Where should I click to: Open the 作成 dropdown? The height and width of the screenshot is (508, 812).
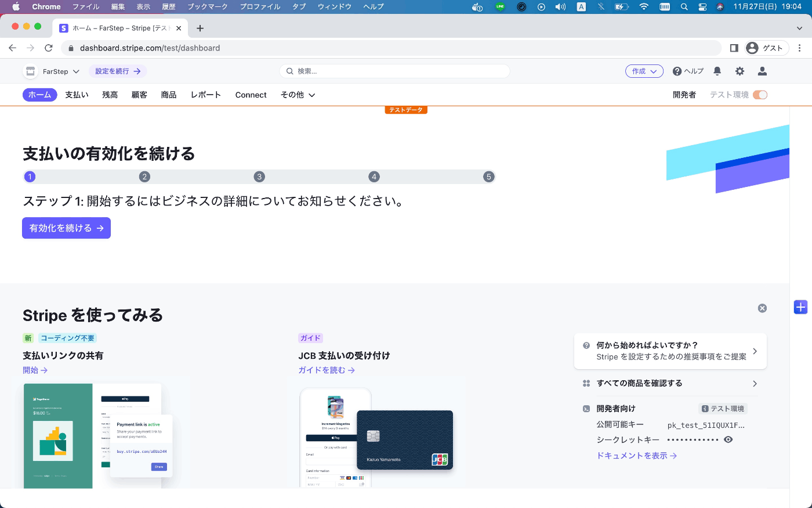click(644, 71)
